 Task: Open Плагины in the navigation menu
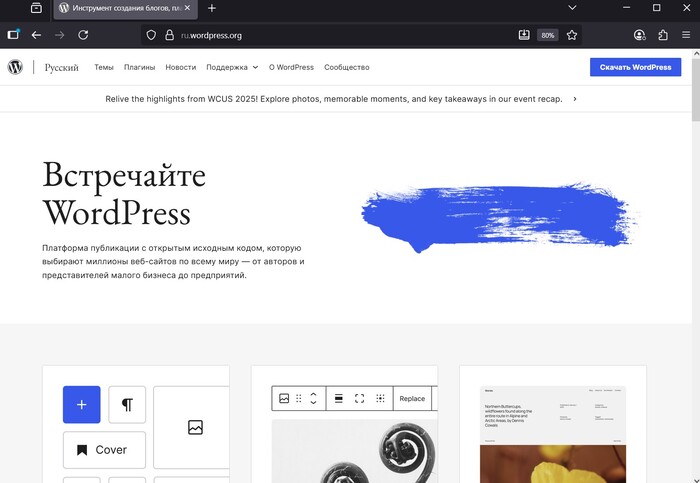tap(139, 67)
